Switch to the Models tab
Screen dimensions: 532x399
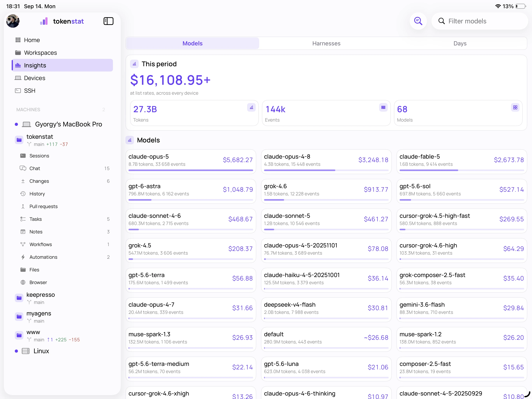point(192,43)
